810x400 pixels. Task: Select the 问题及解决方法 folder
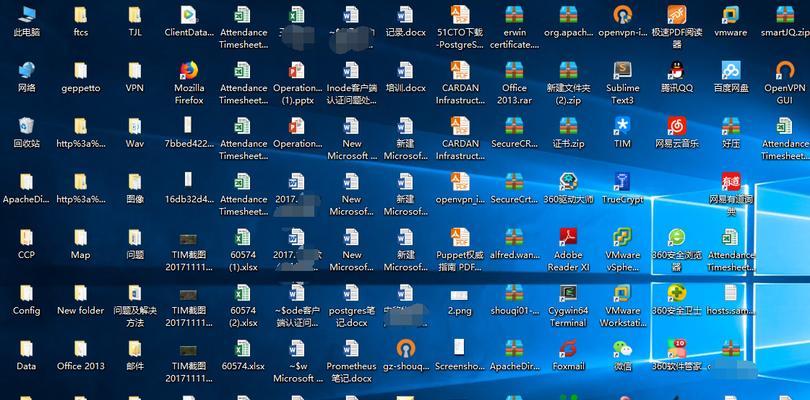point(135,306)
